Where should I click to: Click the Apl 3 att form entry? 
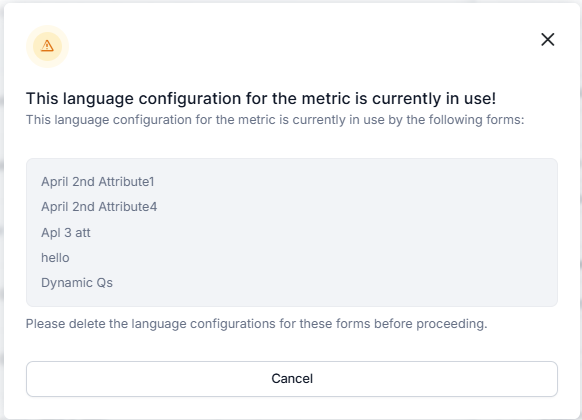(x=66, y=233)
